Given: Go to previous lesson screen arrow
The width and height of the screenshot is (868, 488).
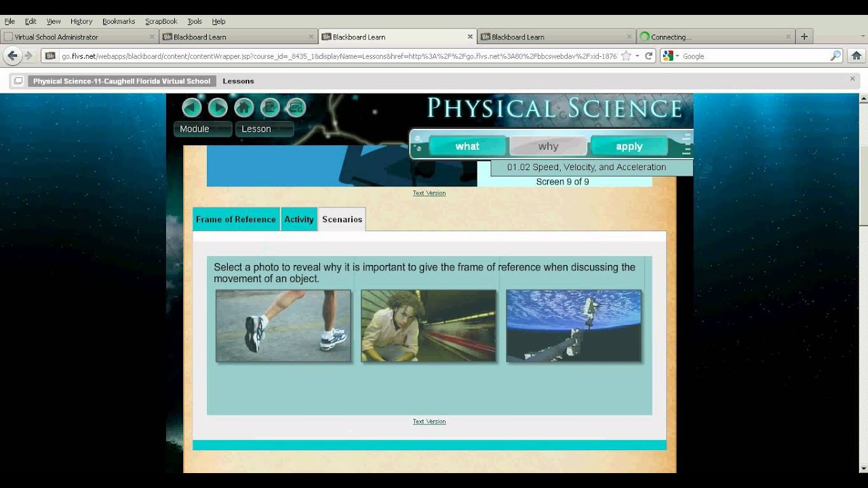Looking at the screenshot, I should pyautogui.click(x=192, y=108).
